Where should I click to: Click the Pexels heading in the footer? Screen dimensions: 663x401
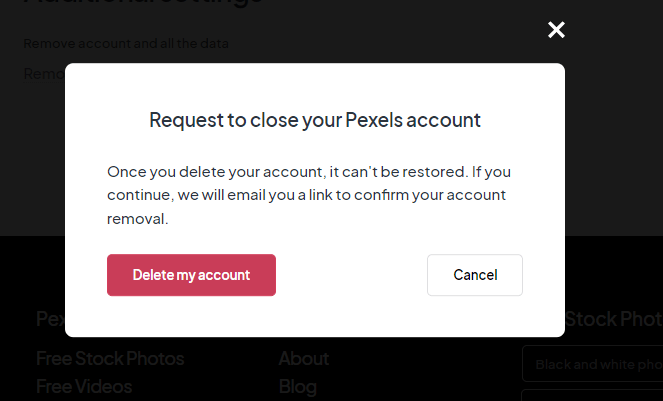pos(50,319)
